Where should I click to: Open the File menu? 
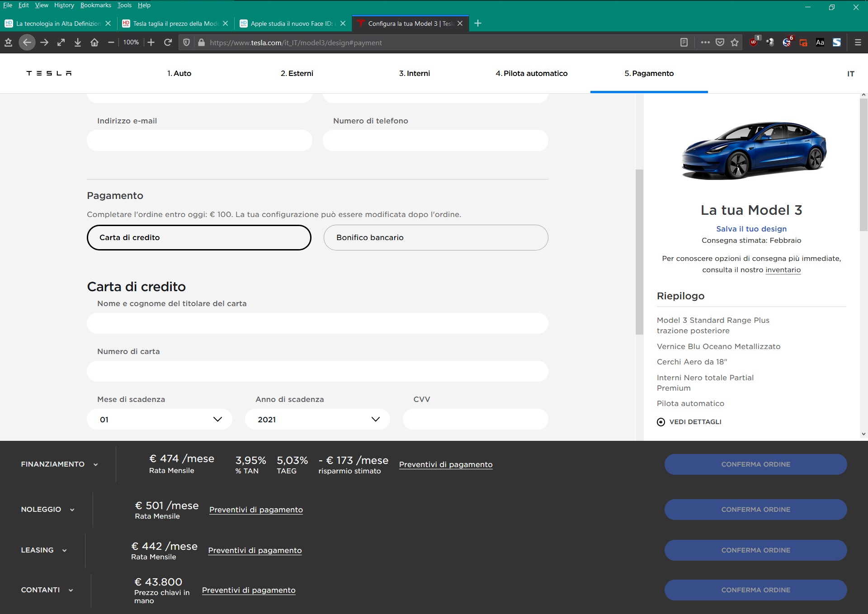point(8,5)
